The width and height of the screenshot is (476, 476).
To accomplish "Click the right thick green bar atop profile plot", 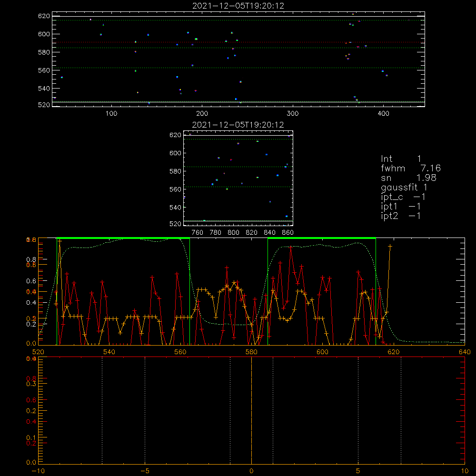I will coord(322,238).
